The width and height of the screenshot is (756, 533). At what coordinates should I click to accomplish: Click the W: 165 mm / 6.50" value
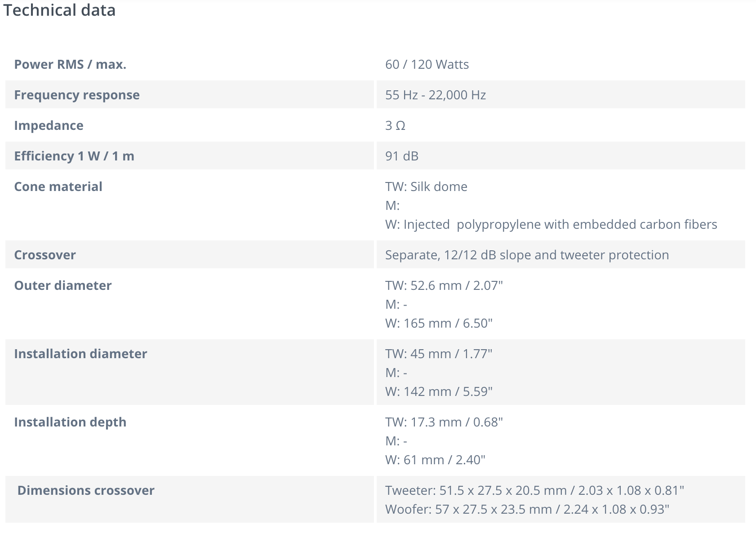tap(439, 324)
